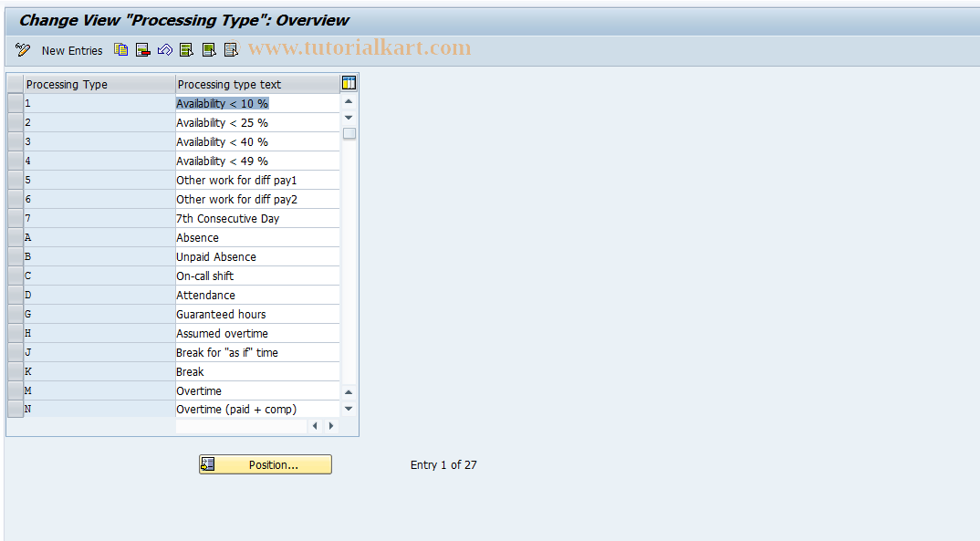980x541 pixels.
Task: Click scroll down arrow below top arrow
Action: click(349, 118)
